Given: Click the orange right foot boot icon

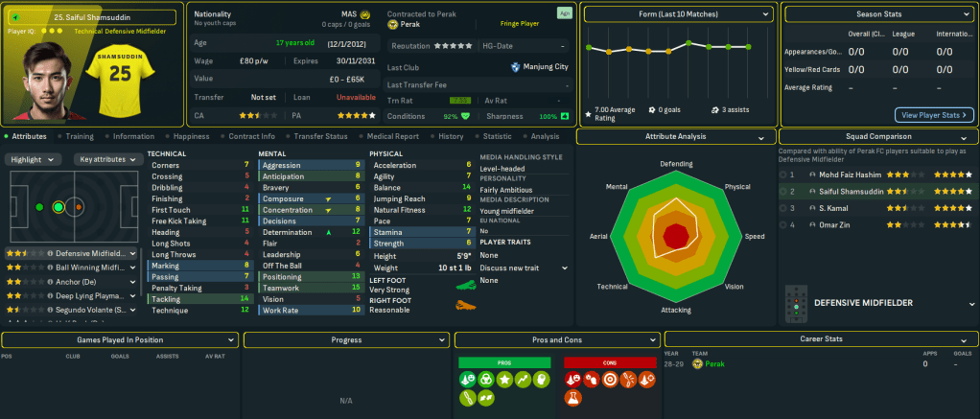Looking at the screenshot, I should pyautogui.click(x=463, y=306).
